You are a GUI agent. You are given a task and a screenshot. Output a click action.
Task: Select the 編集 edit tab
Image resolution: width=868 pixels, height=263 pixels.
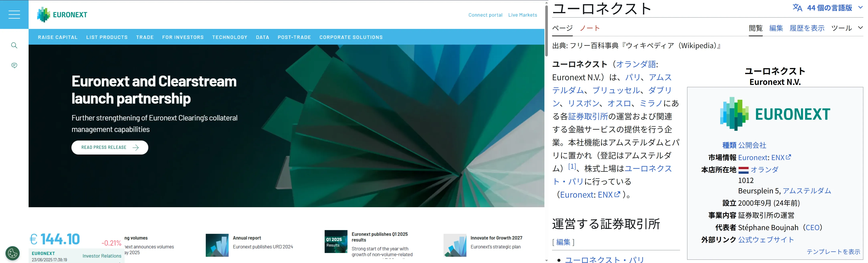tap(776, 28)
